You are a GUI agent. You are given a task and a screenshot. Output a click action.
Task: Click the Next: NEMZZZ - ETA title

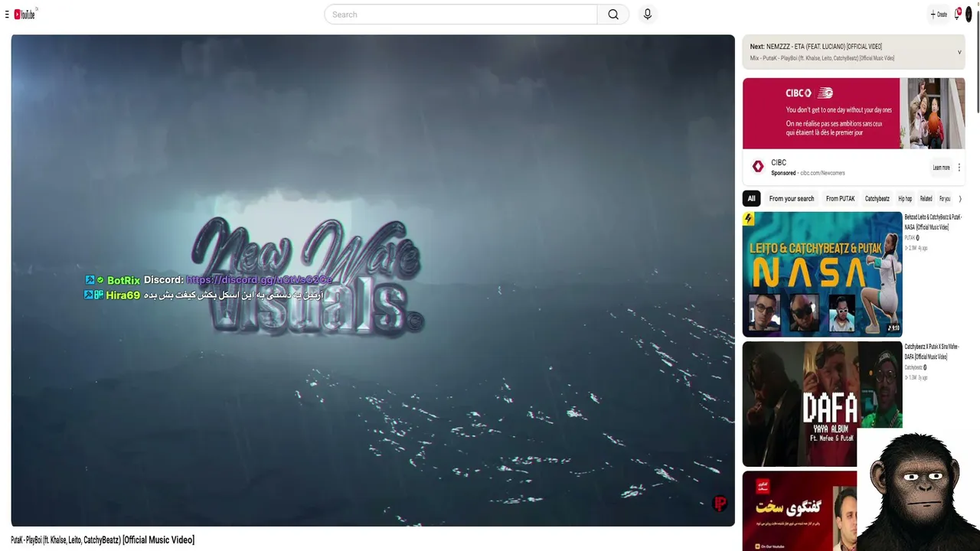tap(816, 47)
